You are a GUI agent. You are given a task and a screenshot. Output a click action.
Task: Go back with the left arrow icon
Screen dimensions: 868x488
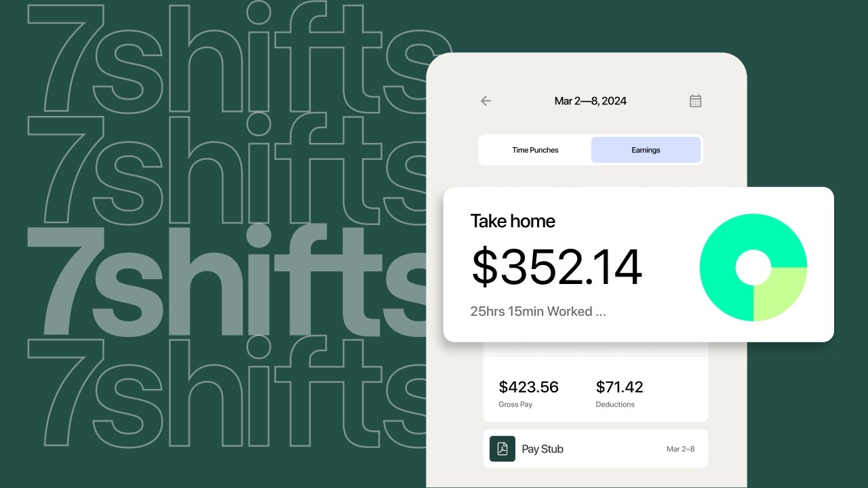(486, 101)
